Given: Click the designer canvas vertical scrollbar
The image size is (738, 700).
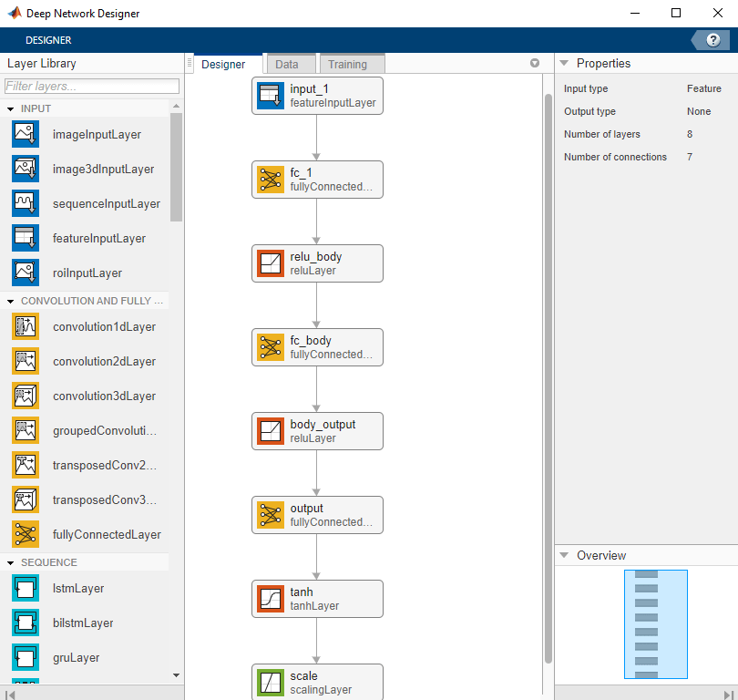Looking at the screenshot, I should 548,378.
